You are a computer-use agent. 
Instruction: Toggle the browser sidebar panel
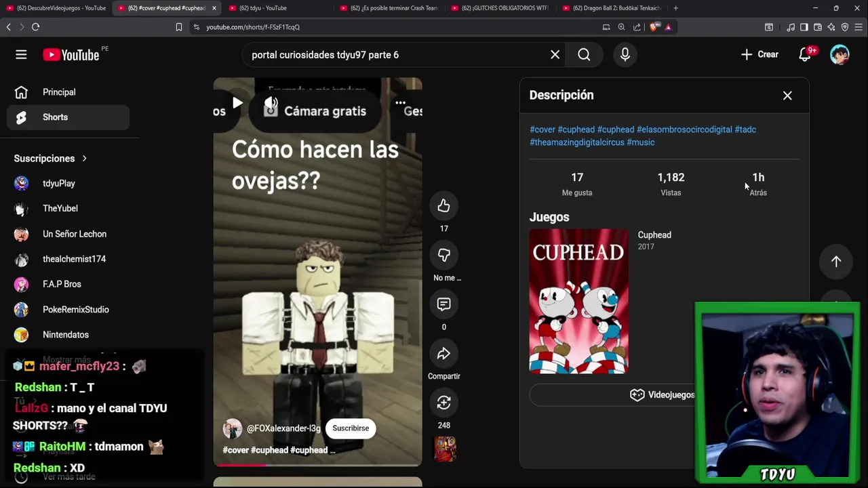point(804,27)
